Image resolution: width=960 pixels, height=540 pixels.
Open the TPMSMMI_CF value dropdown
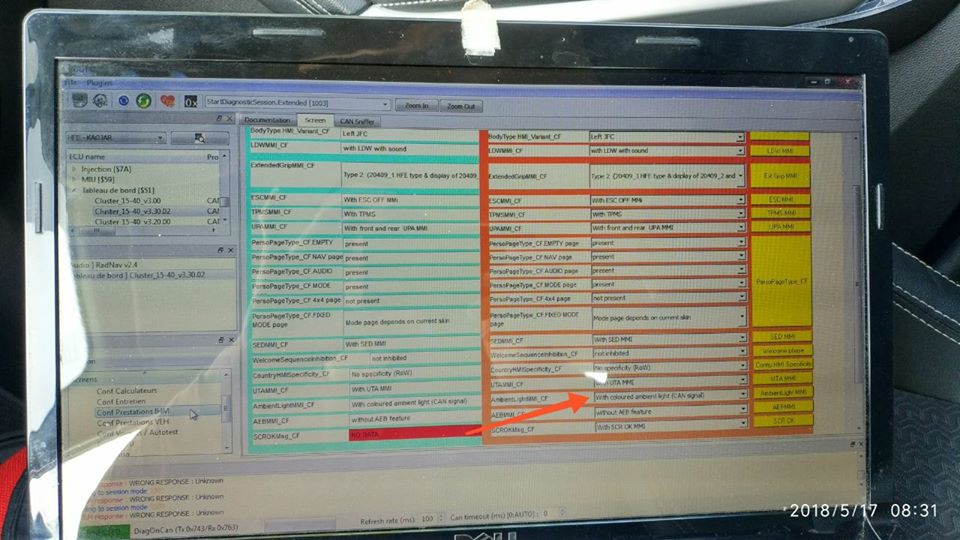667,214
